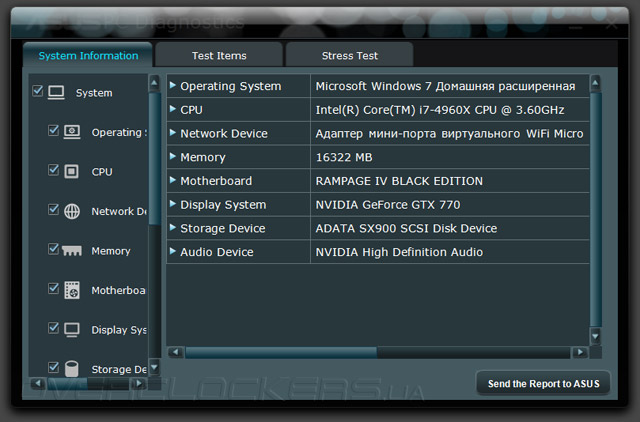Click the Operating System sidebar icon
This screenshot has height=422, width=640.
(x=72, y=132)
